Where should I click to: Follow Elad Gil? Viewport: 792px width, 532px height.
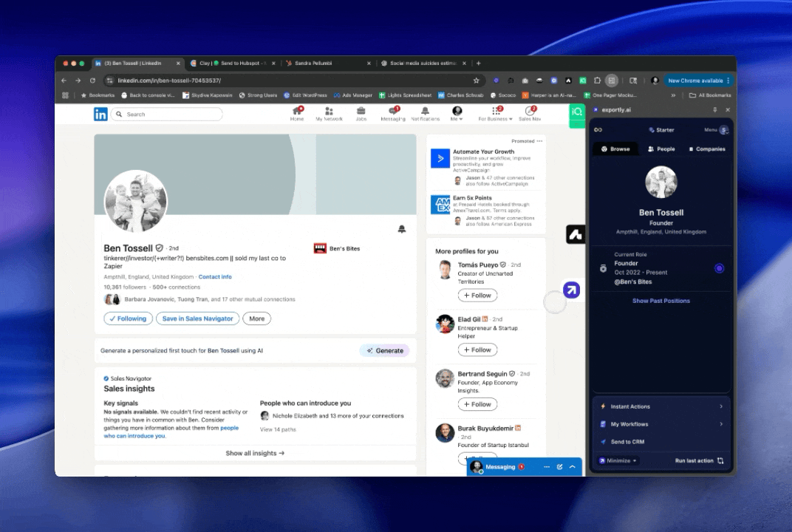click(477, 349)
